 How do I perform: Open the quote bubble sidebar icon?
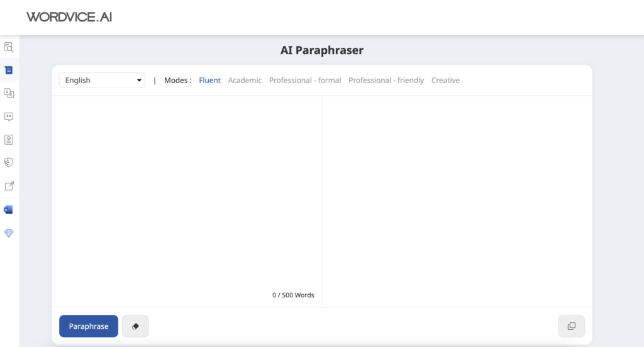(9, 117)
